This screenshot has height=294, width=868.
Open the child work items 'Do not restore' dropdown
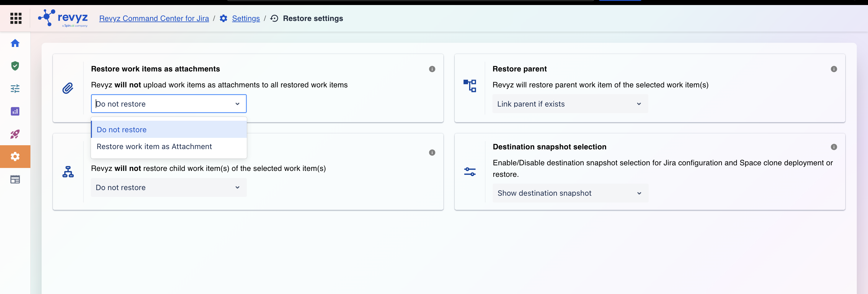pyautogui.click(x=169, y=187)
